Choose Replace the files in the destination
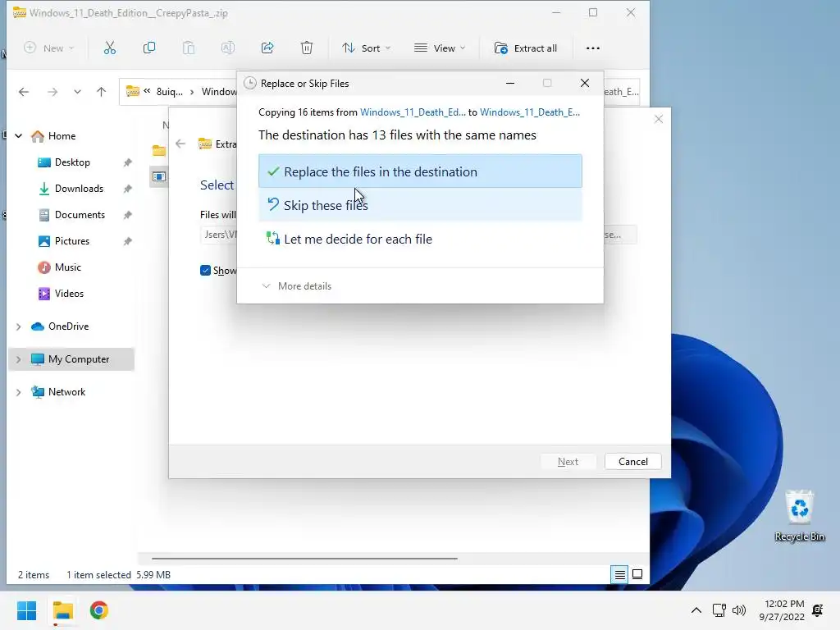Viewport: 840px width, 630px height. (420, 171)
